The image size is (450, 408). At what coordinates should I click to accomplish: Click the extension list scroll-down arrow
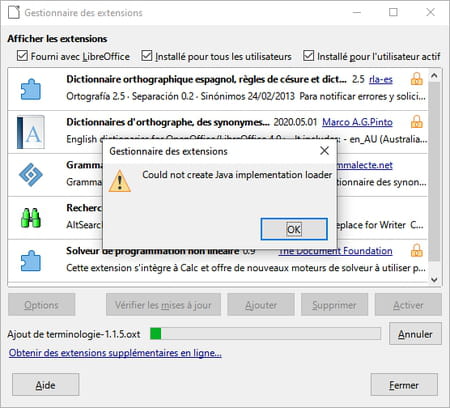tap(434, 280)
